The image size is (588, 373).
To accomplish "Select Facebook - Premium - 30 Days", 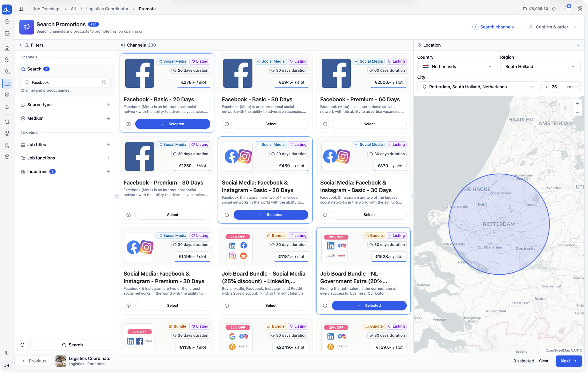I will (x=173, y=215).
